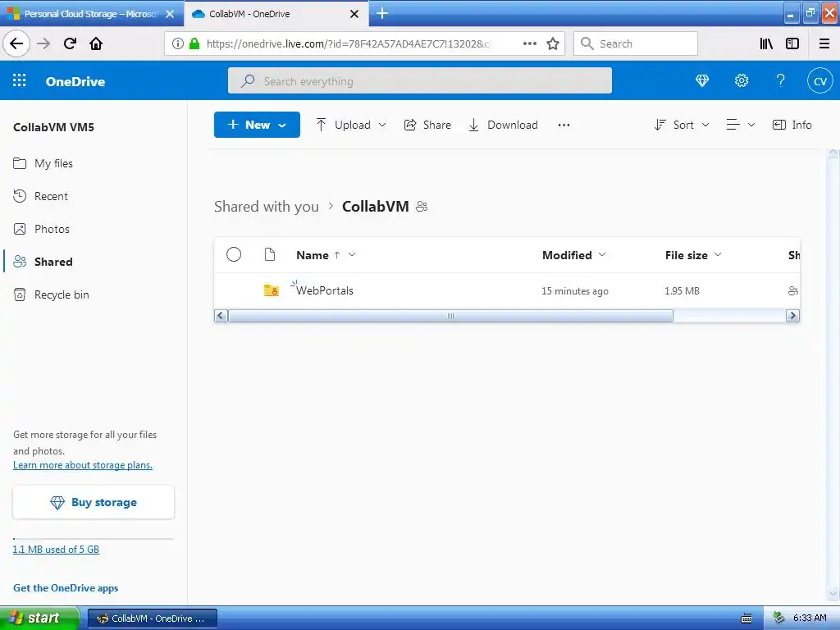
Task: Click the browser Search box
Action: [x=636, y=43]
